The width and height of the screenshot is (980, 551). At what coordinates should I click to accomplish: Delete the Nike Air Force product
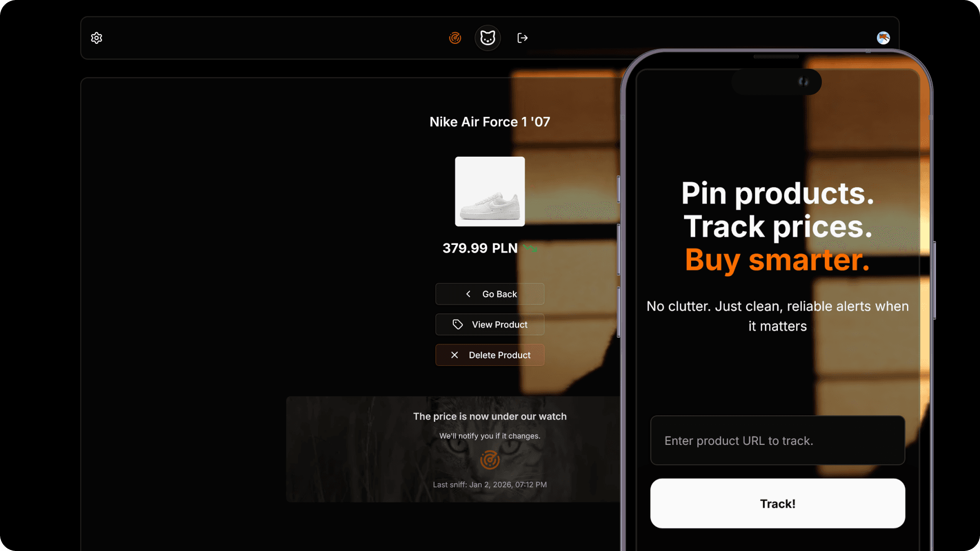pos(490,355)
